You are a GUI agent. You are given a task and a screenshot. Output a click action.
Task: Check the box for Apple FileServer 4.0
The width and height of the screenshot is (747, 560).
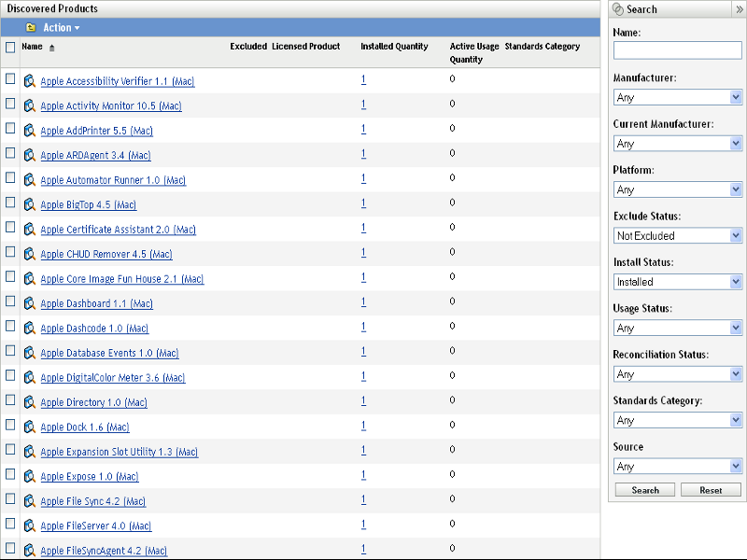coord(10,524)
